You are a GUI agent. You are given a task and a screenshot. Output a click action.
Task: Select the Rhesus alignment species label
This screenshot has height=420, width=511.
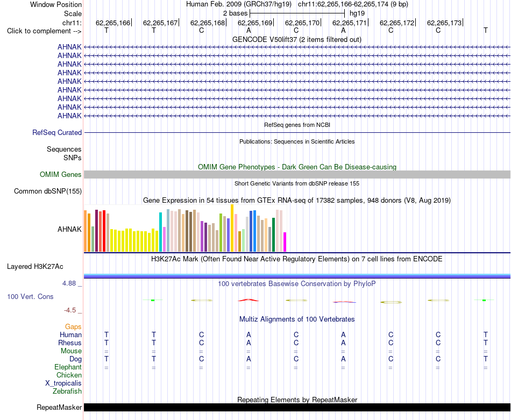pyautogui.click(x=70, y=343)
